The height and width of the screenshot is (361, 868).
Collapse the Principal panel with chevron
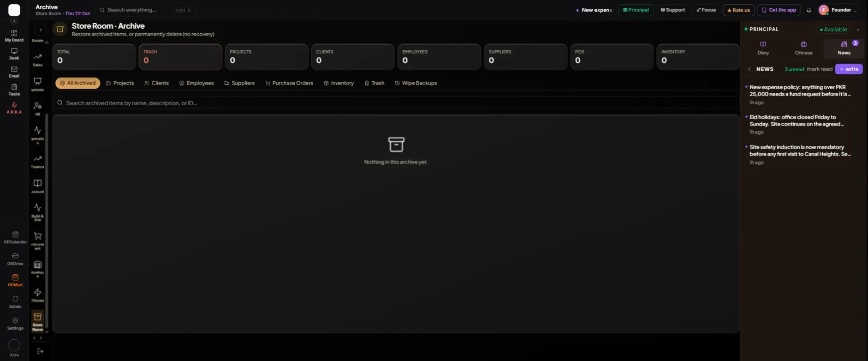pos(858,30)
